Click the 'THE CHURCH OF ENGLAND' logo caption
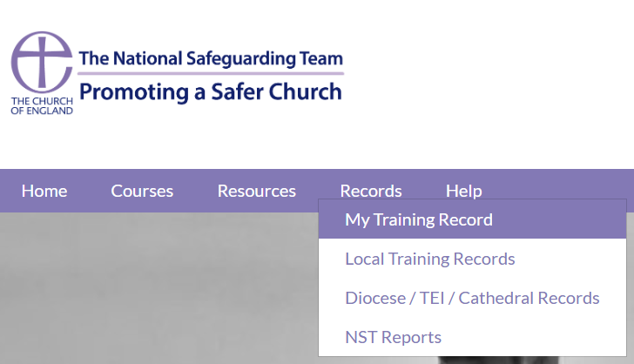Image resolution: width=634 pixels, height=364 pixels. [x=42, y=106]
